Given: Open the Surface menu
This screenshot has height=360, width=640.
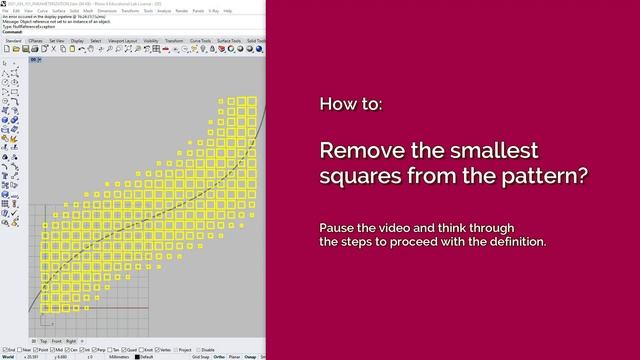Looking at the screenshot, I should tap(59, 11).
